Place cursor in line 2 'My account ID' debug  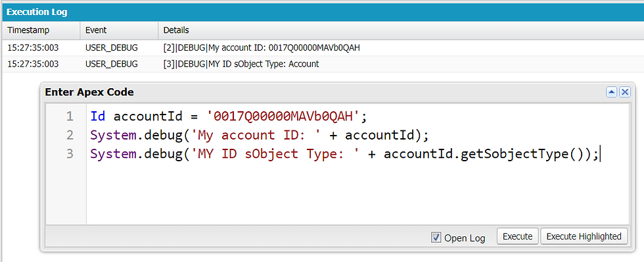[259, 135]
